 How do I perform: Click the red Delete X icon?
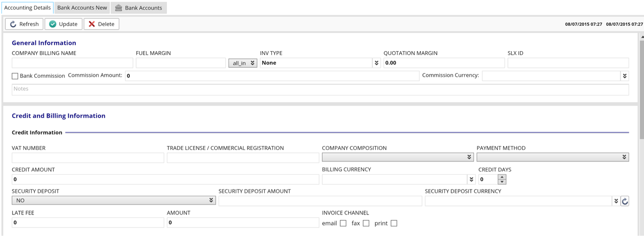point(92,24)
